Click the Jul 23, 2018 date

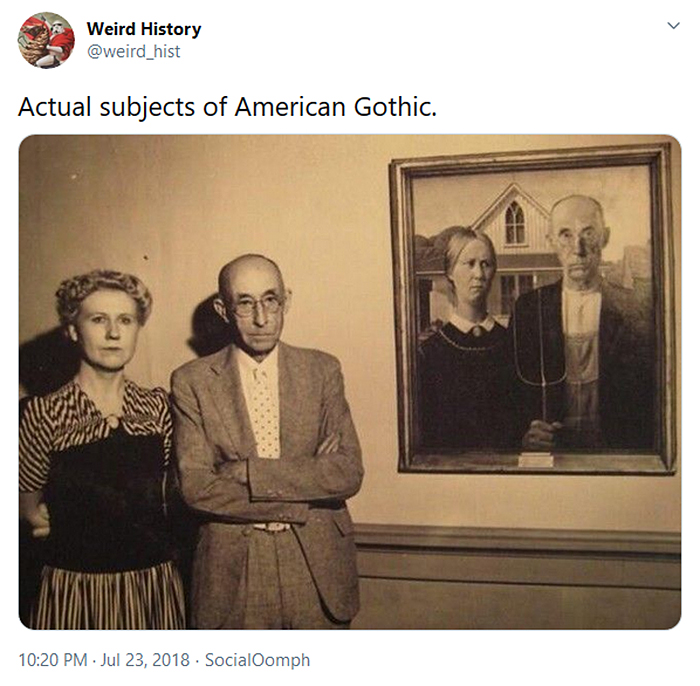pyautogui.click(x=145, y=660)
